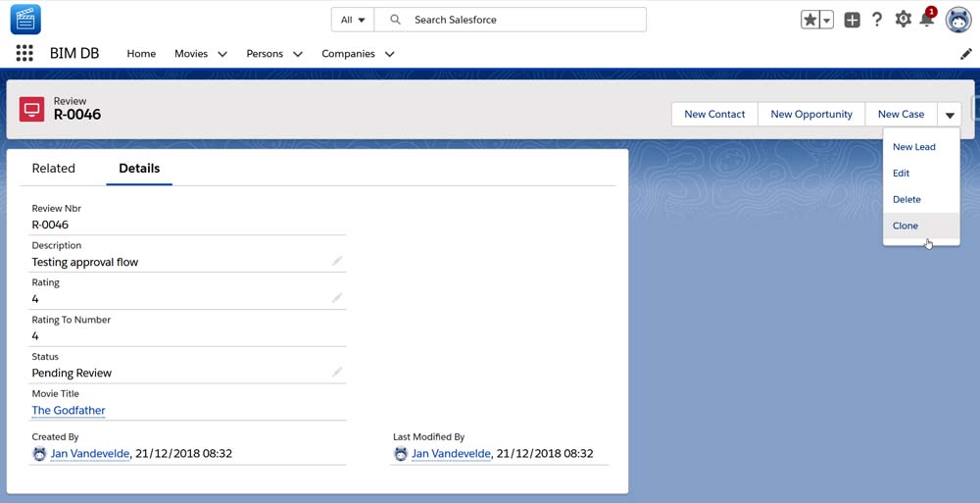Click the New Opportunity button
This screenshot has height=503, width=980.
[x=811, y=115]
